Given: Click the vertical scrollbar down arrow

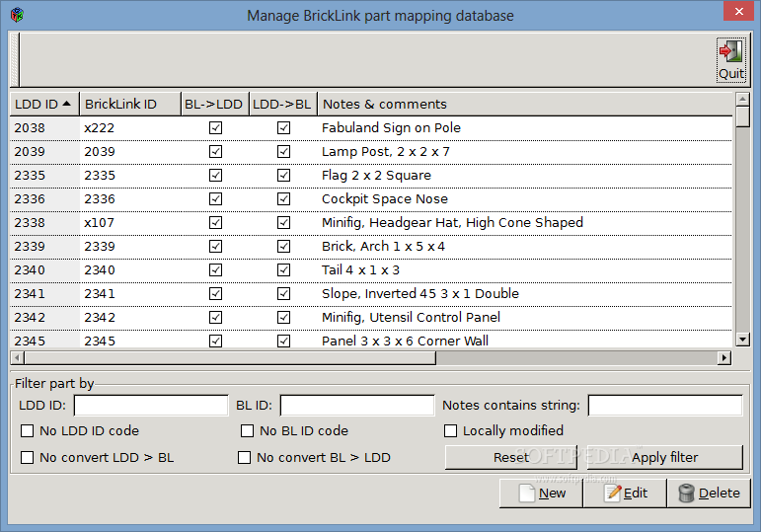Looking at the screenshot, I should pos(742,340).
